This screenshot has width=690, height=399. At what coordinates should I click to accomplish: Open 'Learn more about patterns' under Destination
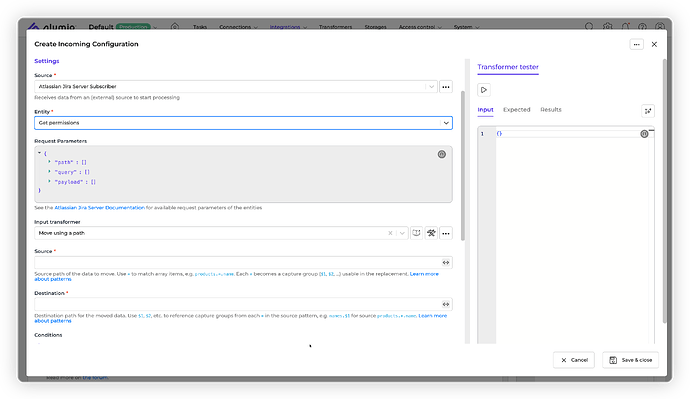[x=433, y=316]
